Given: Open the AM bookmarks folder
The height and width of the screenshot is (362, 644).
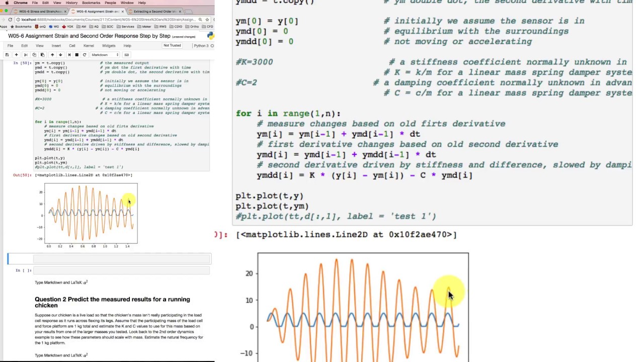Looking at the screenshot, I should pos(81,27).
